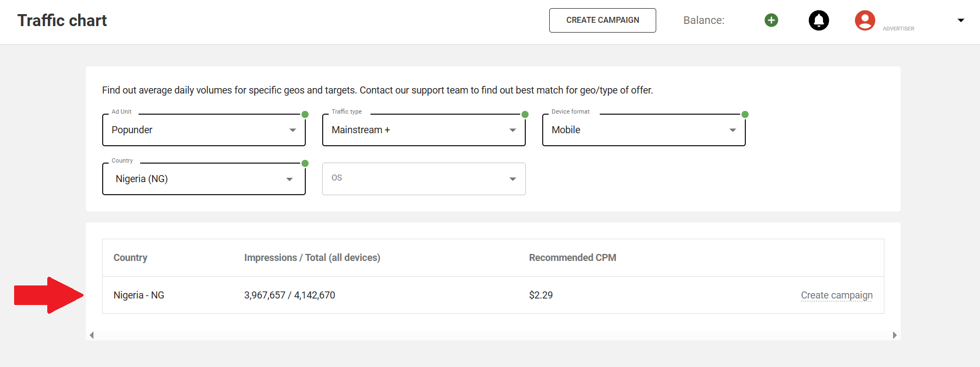The height and width of the screenshot is (367, 980).
Task: Click the CREATE CAMPAIGN button
Action: pyautogui.click(x=602, y=20)
